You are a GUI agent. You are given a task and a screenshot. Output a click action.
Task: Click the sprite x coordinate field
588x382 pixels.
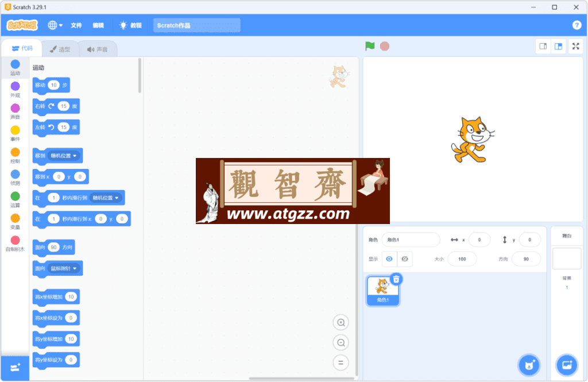[479, 240]
